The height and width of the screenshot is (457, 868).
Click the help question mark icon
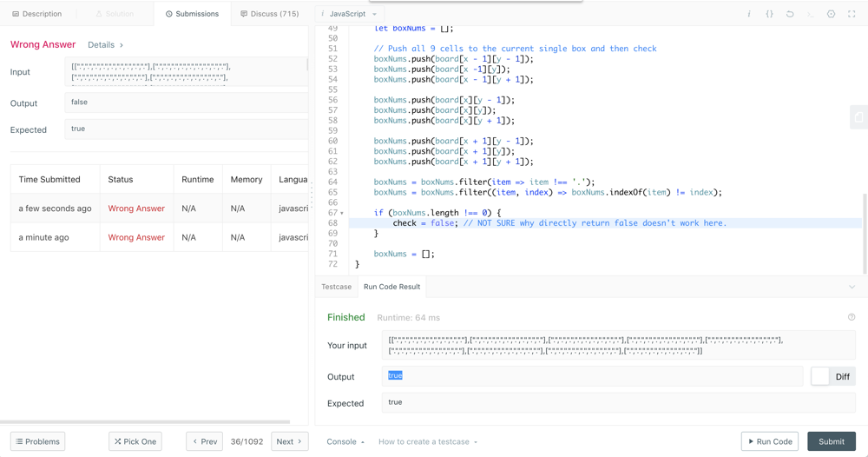coord(852,317)
